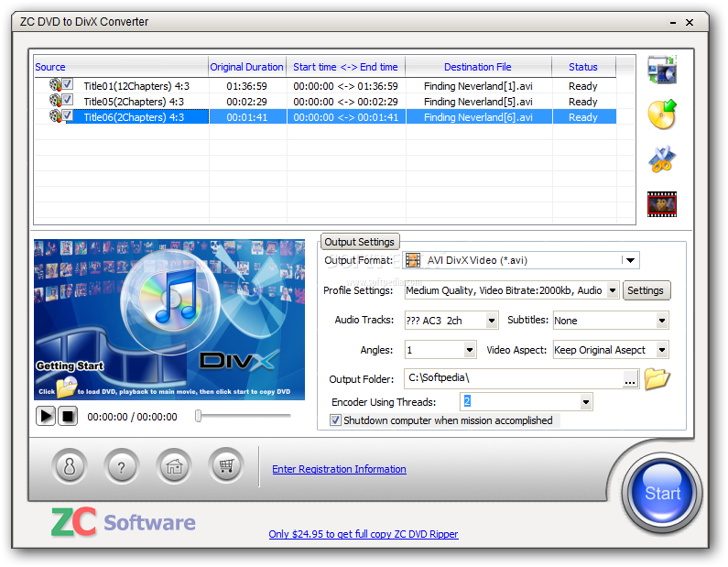Expand the Output Format dropdown

[630, 260]
